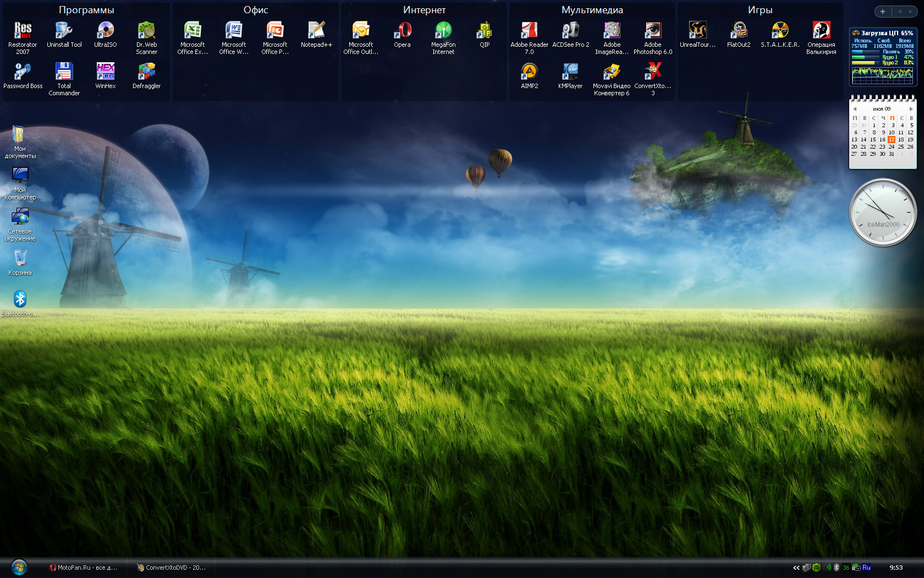This screenshot has height=578, width=924.
Task: Open WinHex shortcut
Action: (105, 75)
